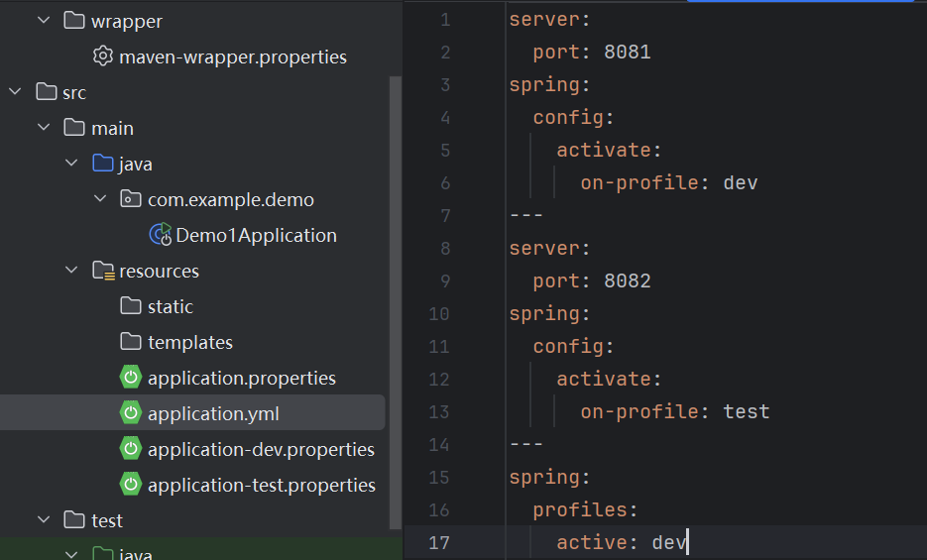
Task: Click the com.example.demo package icon
Action: pyautogui.click(x=130, y=199)
